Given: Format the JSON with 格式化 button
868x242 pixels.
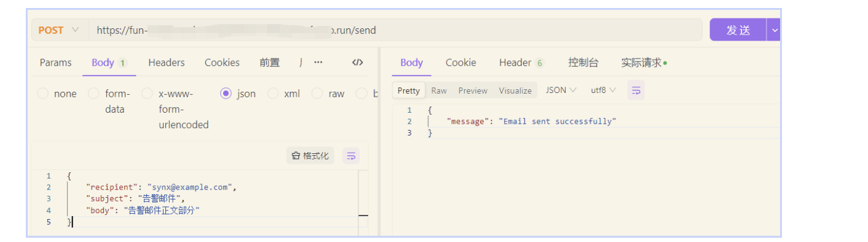Looking at the screenshot, I should [310, 156].
